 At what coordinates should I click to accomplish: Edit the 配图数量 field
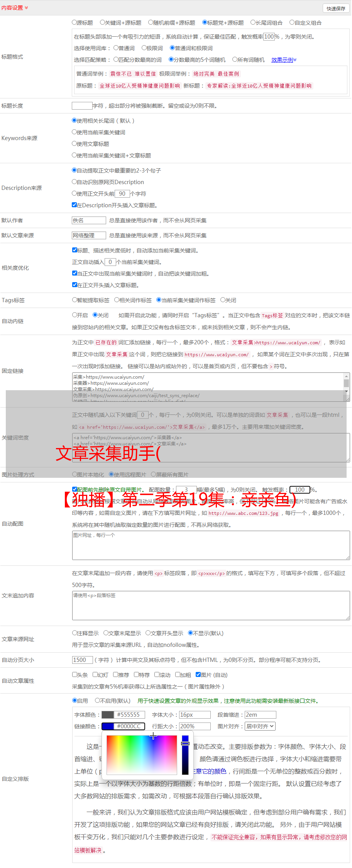point(186,490)
